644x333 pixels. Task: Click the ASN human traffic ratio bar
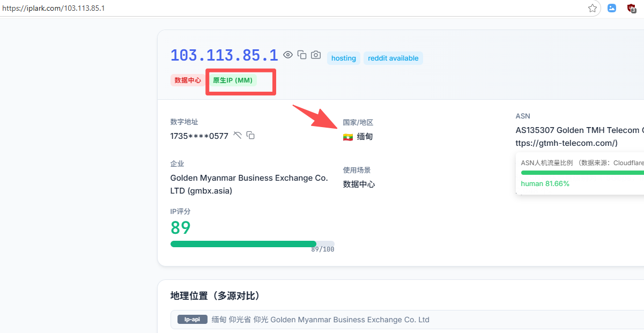click(x=582, y=173)
